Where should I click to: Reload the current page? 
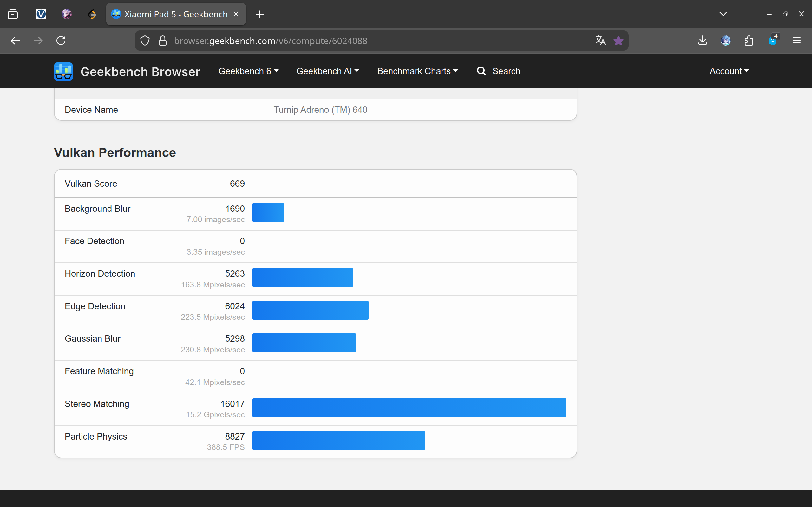(x=61, y=41)
